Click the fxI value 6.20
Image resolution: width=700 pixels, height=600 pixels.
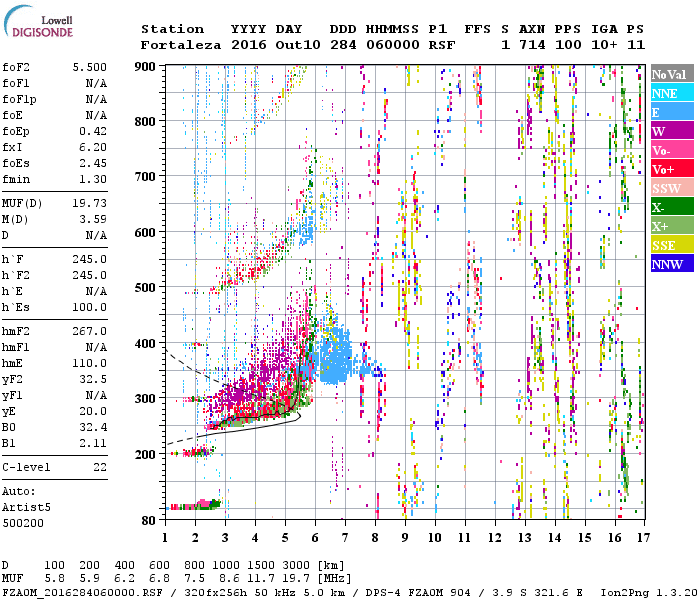[93, 147]
